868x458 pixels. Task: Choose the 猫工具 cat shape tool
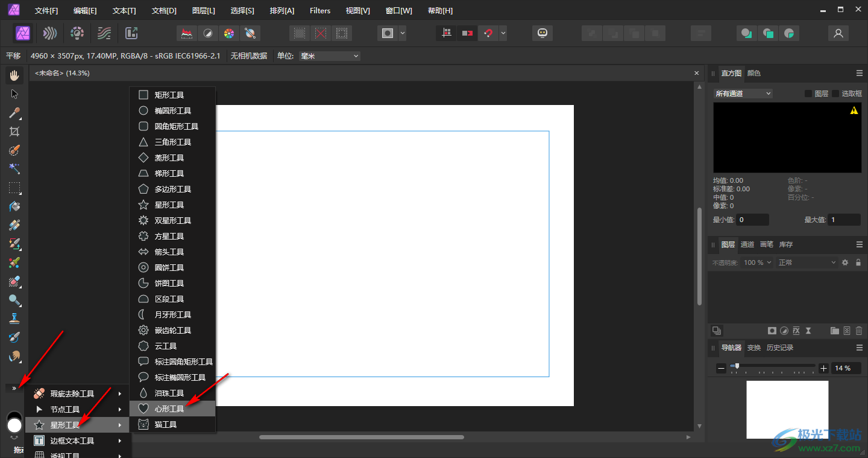tap(166, 425)
